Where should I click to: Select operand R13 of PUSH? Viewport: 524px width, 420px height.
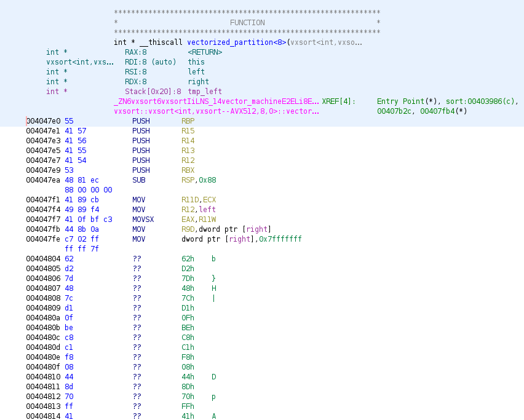188,151
